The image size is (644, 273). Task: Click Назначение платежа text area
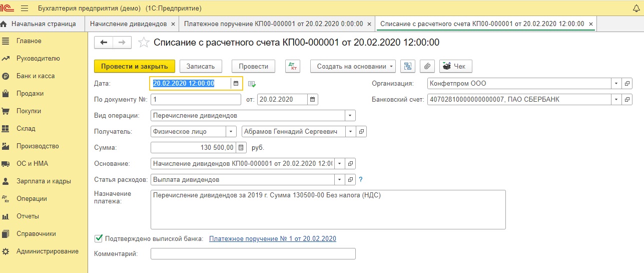coord(328,209)
